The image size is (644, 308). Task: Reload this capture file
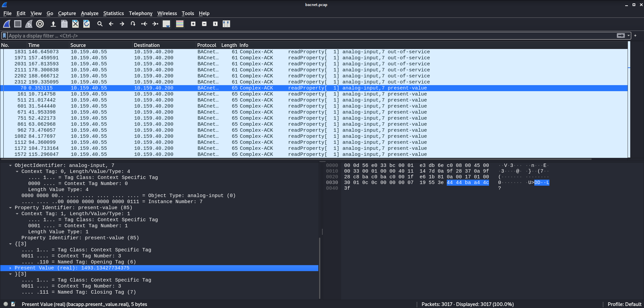pyautogui.click(x=87, y=24)
